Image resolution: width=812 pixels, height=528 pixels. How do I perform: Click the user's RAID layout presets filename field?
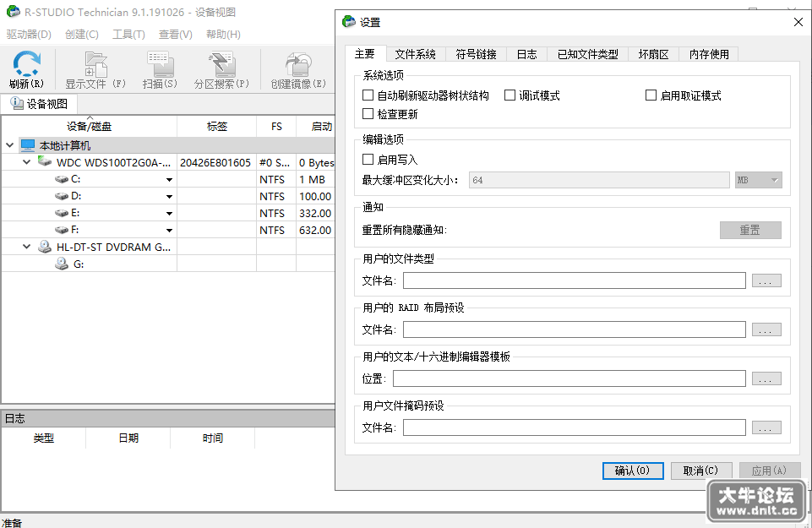(575, 329)
